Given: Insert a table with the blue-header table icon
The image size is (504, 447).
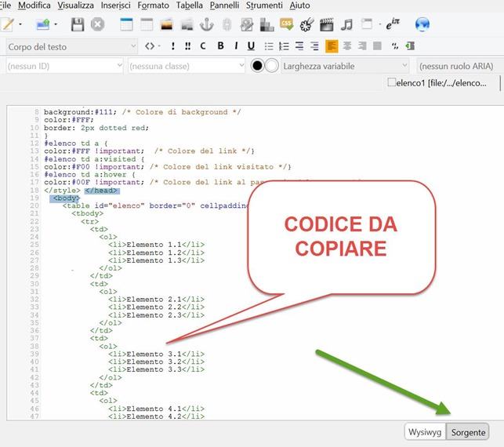Looking at the screenshot, I should pyautogui.click(x=126, y=24).
